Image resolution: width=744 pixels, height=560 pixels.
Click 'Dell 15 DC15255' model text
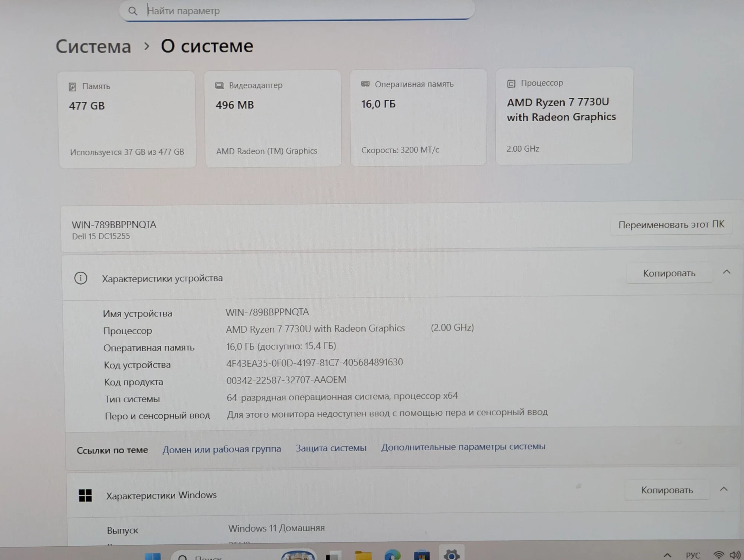coord(101,236)
